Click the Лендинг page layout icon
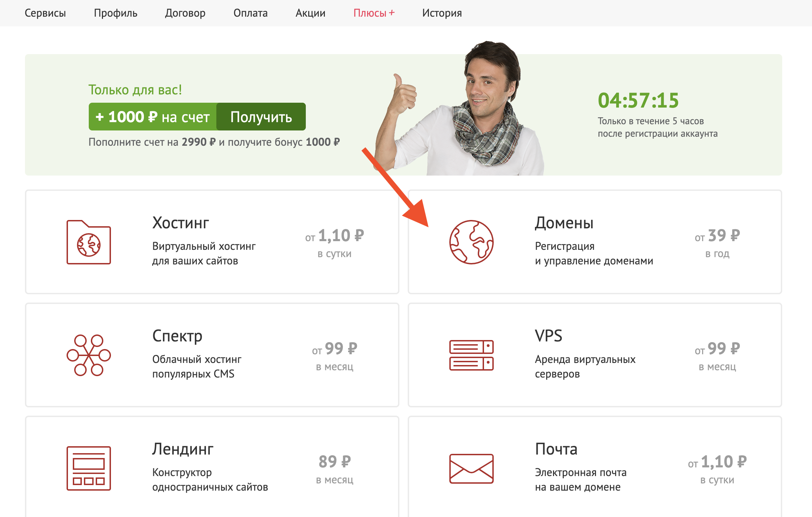 [89, 468]
